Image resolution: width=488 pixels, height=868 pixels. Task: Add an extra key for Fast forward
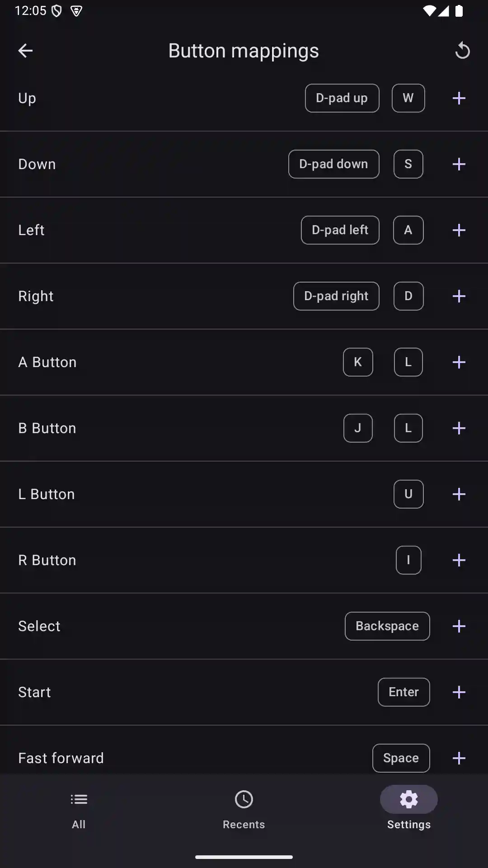tap(459, 758)
